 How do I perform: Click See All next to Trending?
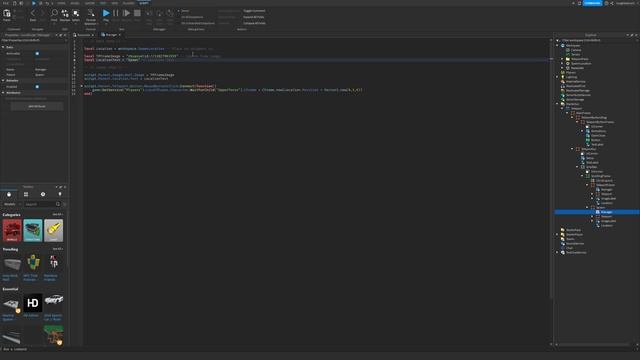coord(58,249)
